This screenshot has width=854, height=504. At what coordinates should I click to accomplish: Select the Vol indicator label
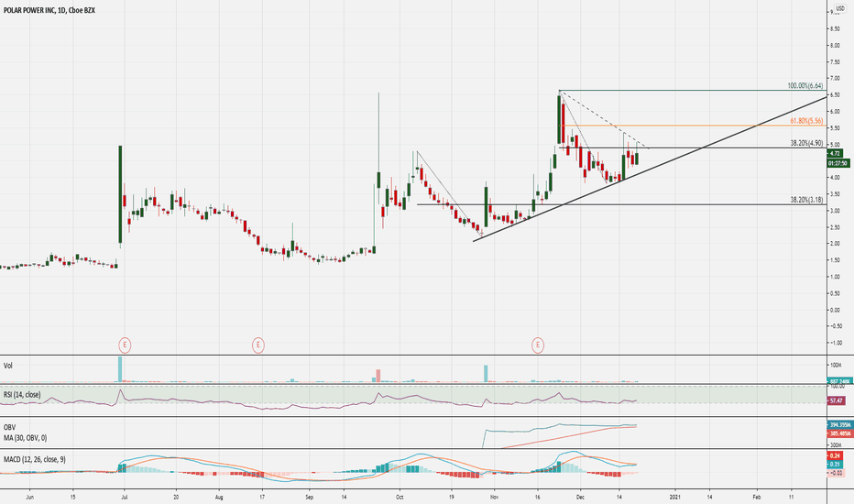pyautogui.click(x=8, y=366)
